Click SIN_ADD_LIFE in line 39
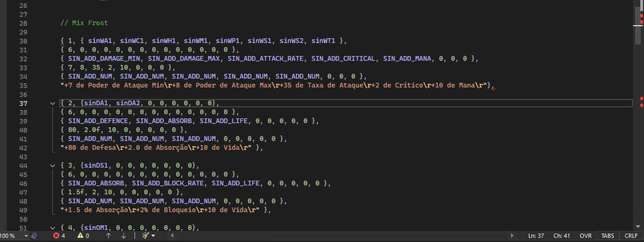Image resolution: width=644 pixels, height=242 pixels. tap(224, 121)
